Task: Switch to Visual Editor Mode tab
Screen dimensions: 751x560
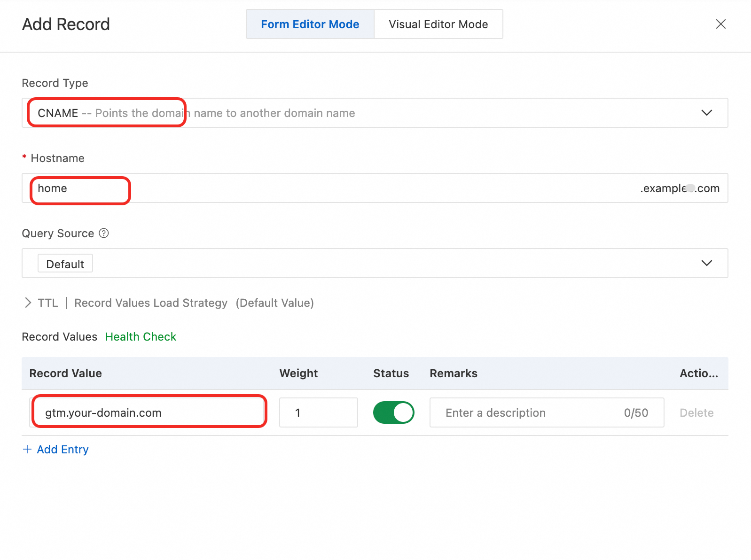Action: 438,24
